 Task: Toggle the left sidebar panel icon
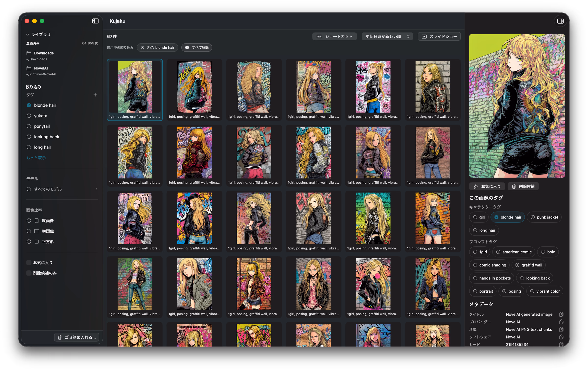tap(95, 21)
